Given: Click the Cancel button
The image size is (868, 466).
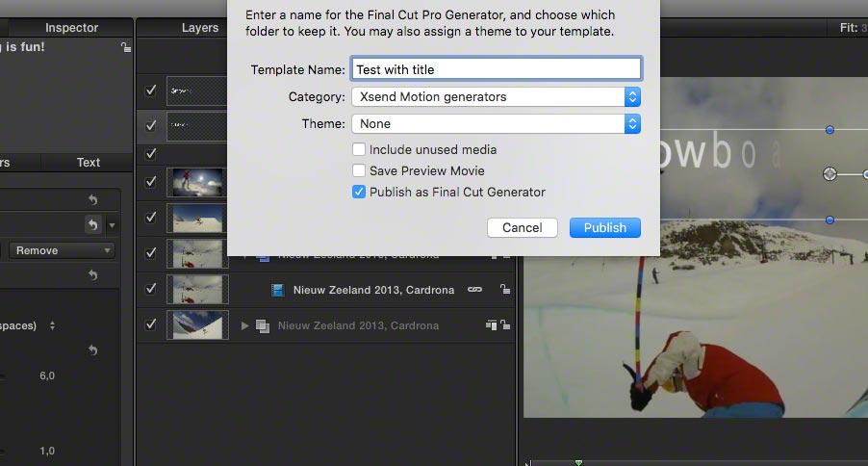Looking at the screenshot, I should coord(522,228).
